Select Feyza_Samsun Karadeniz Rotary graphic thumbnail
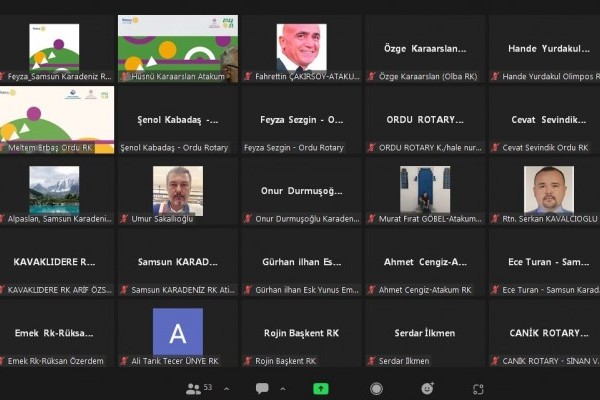The image size is (600, 400). [54, 48]
